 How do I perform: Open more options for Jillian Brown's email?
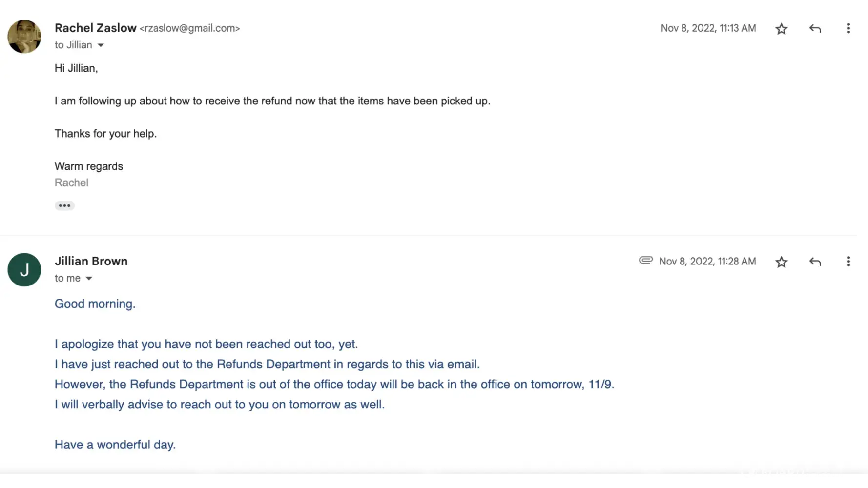(848, 262)
